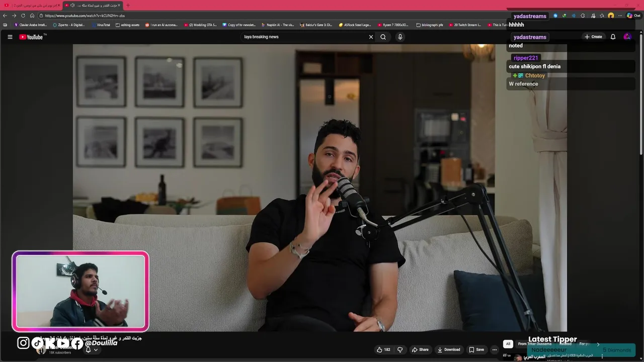Viewport: 644px width, 362px height.
Task: Open browser home page icon
Action: 32,16
